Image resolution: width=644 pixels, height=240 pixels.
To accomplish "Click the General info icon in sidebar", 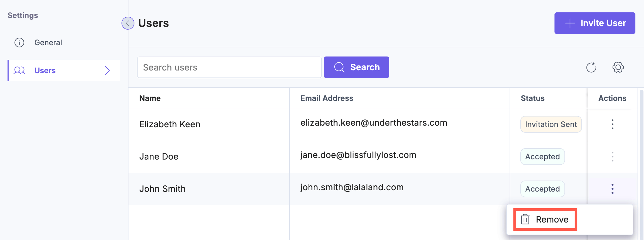I will (x=19, y=42).
